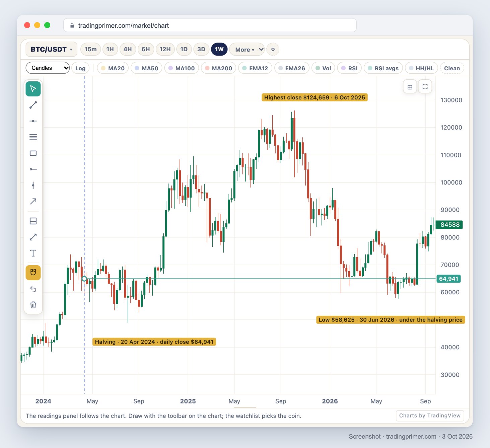
Task: Switch to 4H timeframe
Action: (128, 49)
